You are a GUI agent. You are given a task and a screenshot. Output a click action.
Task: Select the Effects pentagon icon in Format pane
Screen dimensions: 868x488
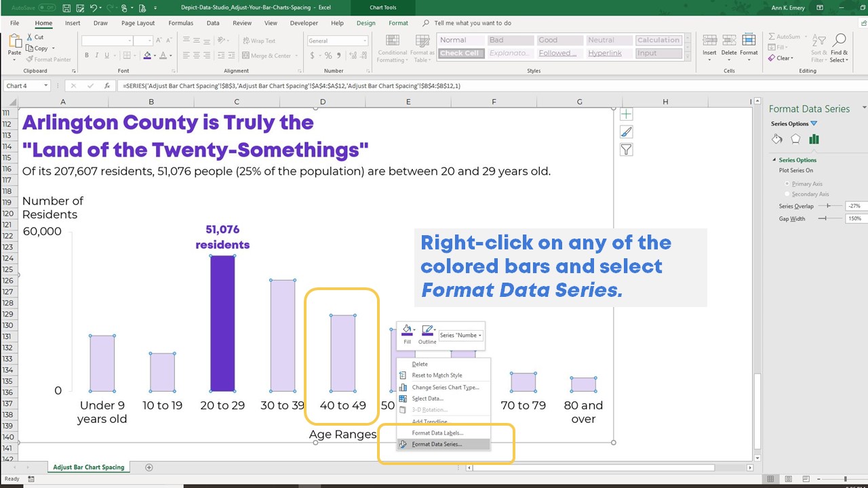tap(795, 138)
